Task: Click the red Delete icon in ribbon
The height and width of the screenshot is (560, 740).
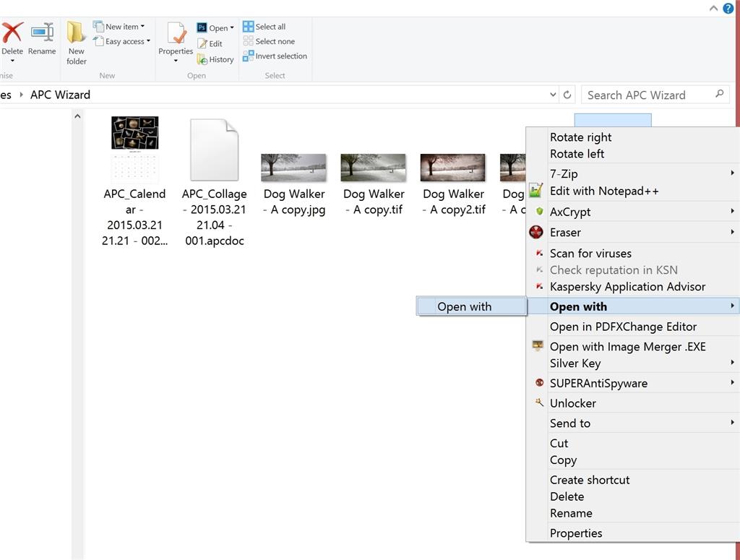Action: point(13,32)
